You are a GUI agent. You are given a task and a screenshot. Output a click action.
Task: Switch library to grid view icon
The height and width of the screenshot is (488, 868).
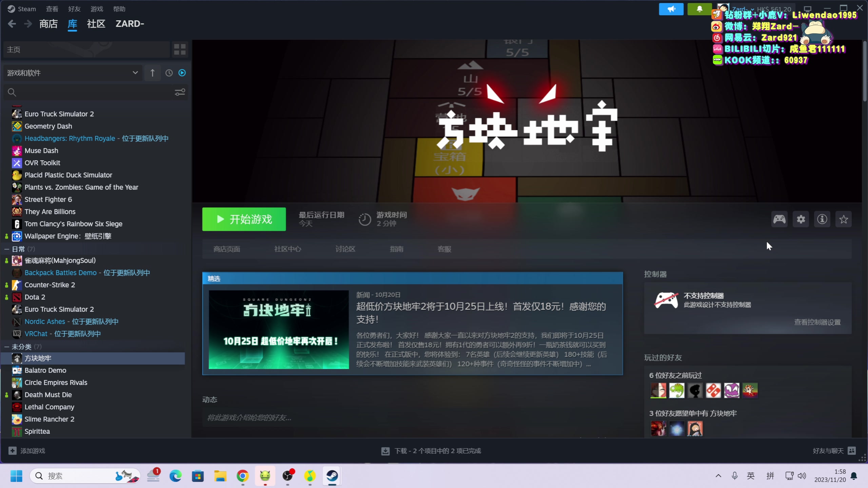click(x=180, y=49)
